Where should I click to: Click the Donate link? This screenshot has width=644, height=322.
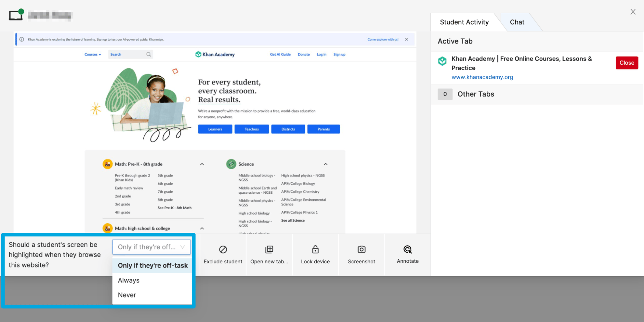[303, 54]
